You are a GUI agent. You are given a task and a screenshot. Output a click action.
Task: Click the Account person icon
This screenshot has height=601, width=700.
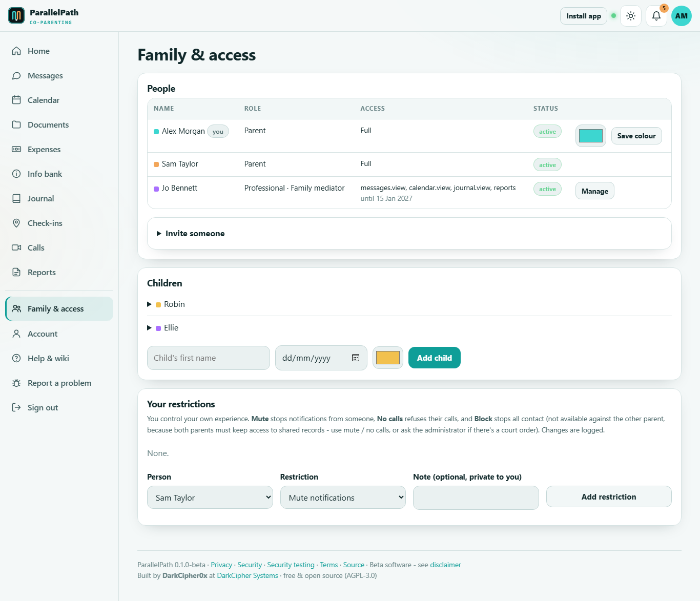tap(16, 334)
